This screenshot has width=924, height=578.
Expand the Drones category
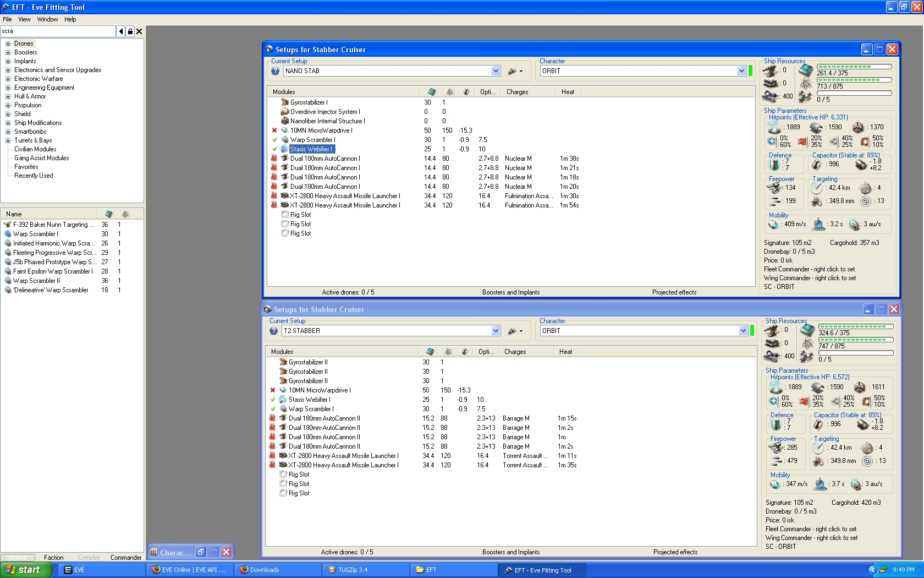pyautogui.click(x=8, y=43)
